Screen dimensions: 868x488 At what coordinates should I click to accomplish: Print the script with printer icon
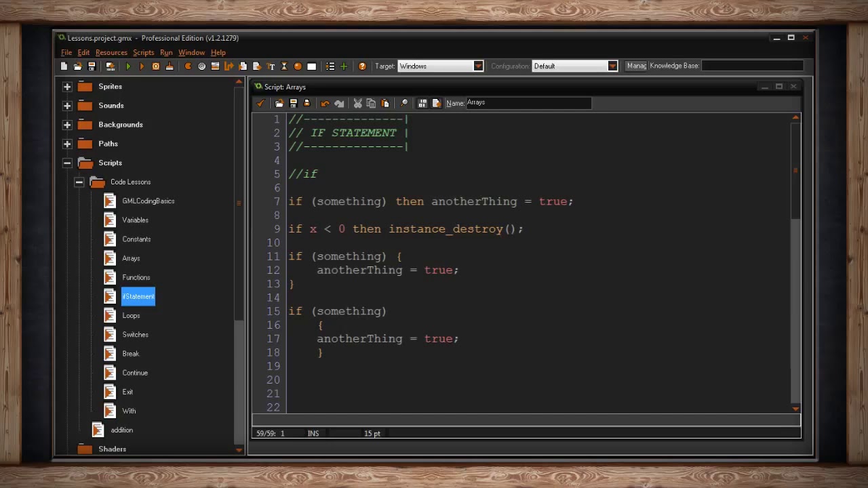pyautogui.click(x=307, y=103)
